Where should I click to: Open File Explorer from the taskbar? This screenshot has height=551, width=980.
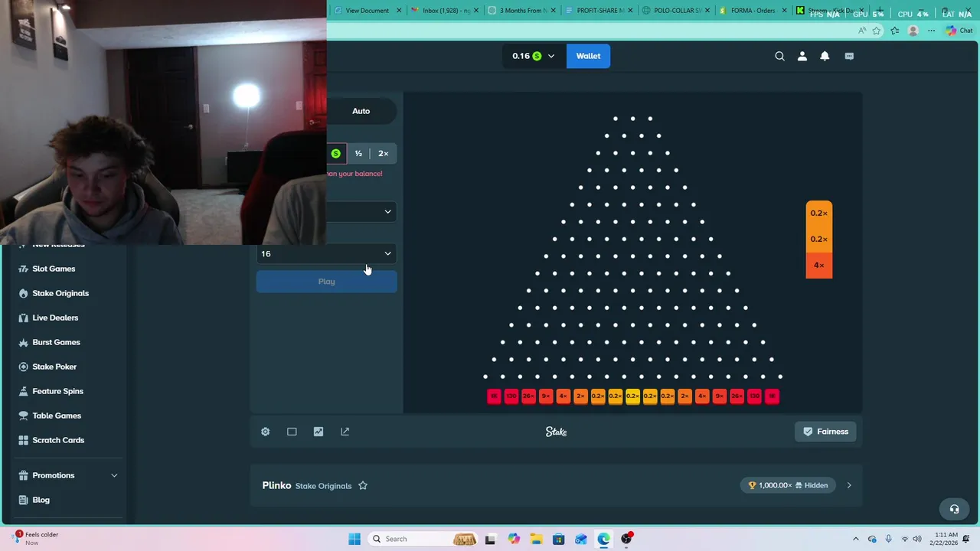536,539
